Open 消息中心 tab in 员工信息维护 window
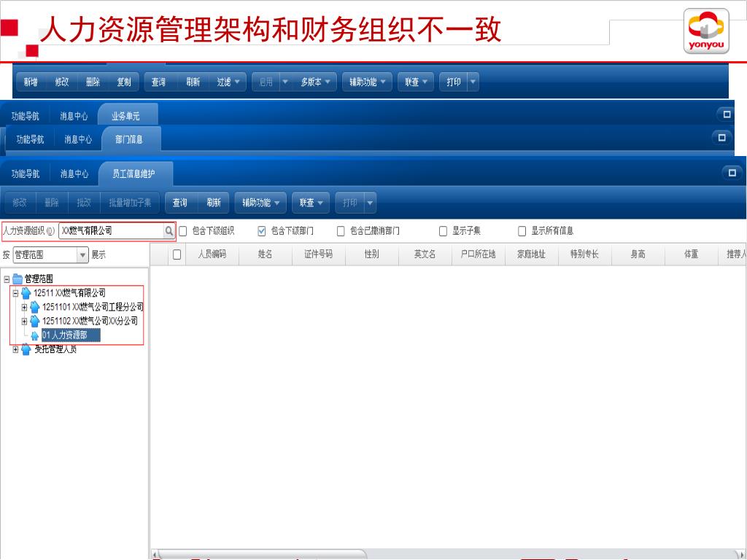 click(x=74, y=174)
